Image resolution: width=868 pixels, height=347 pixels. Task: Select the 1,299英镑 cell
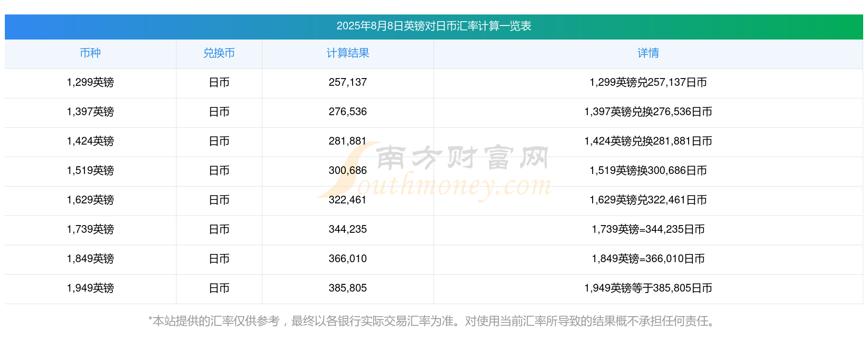point(90,82)
